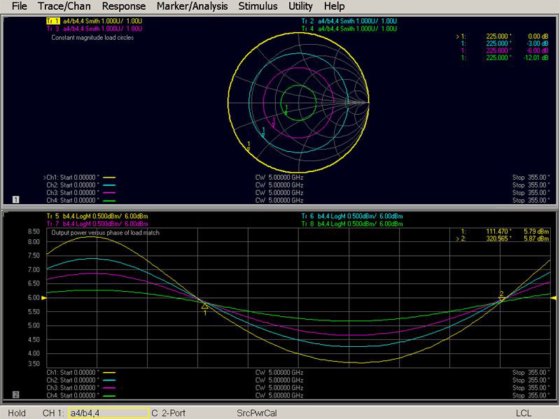
Task: Click marker 1 triangle on the power plot
Action: pyautogui.click(x=205, y=306)
